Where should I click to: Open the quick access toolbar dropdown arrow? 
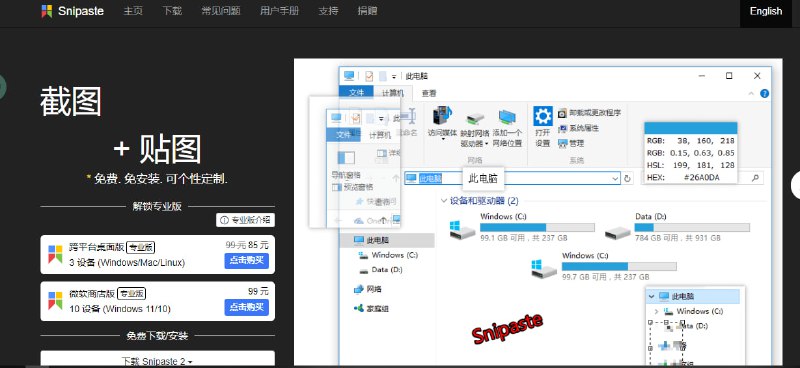394,77
